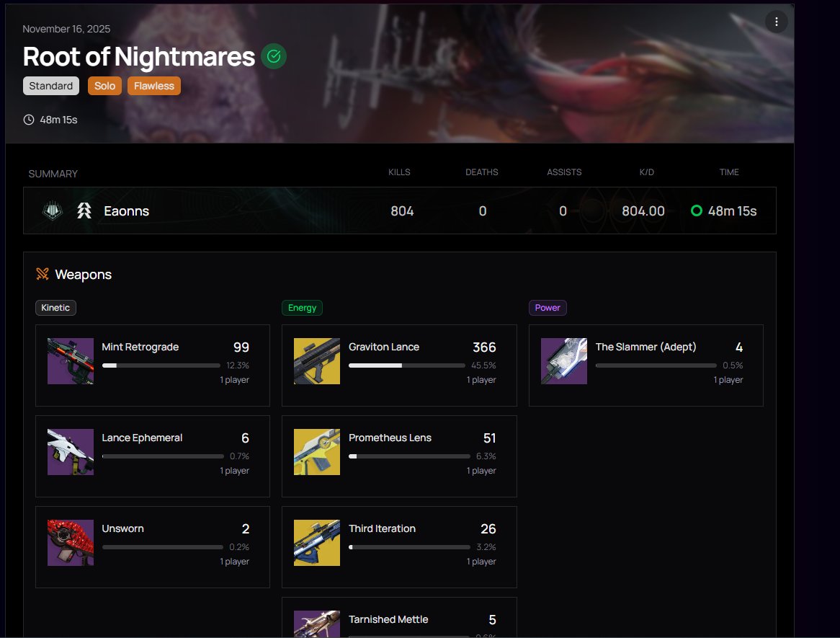840x638 pixels.
Task: Click The Slammer (Adept) 0.5% progress bar
Action: click(656, 365)
